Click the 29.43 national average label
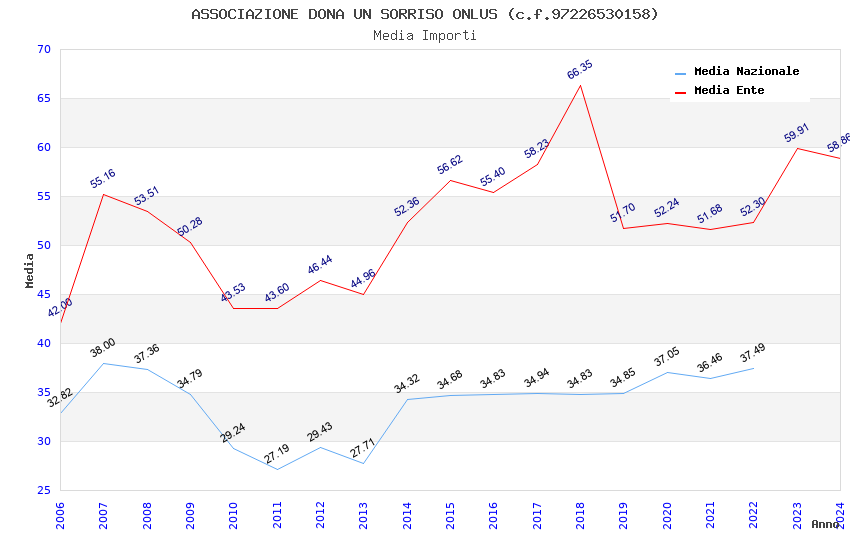This screenshot has height=550, width=850. (x=319, y=432)
